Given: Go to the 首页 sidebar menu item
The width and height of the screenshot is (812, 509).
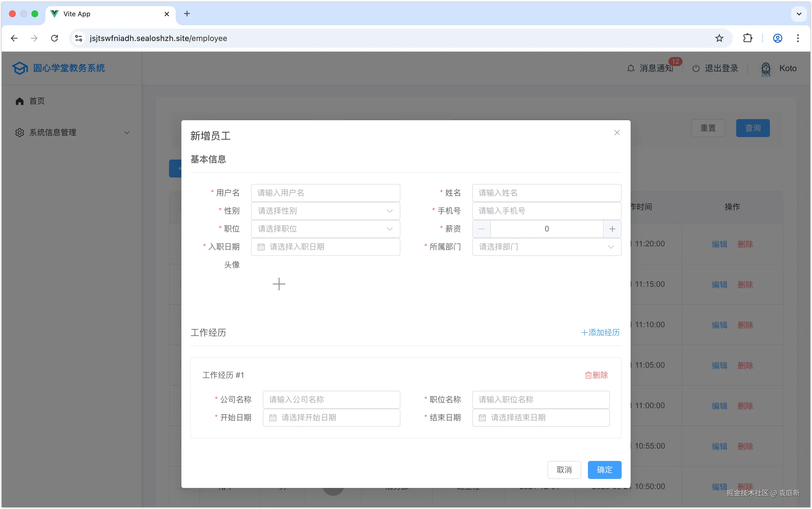Looking at the screenshot, I should (x=37, y=101).
